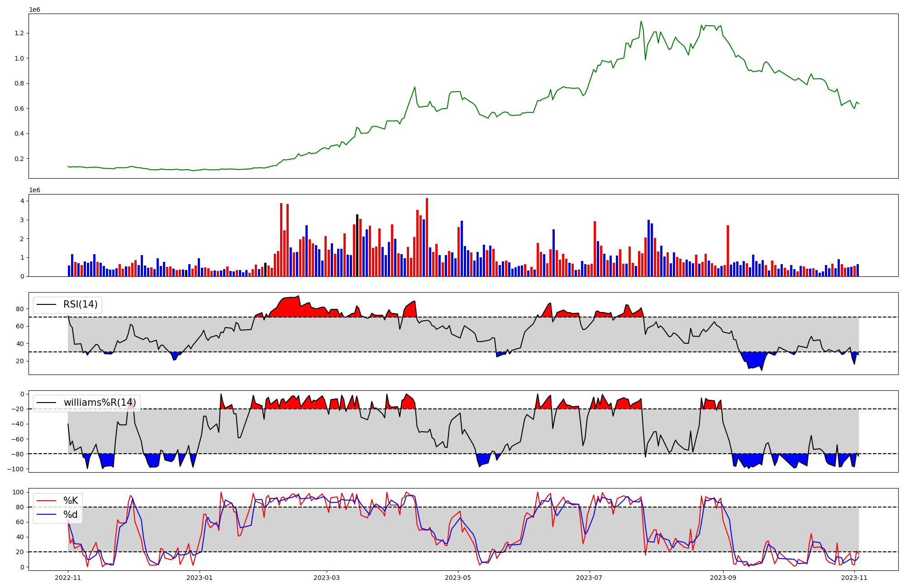Click the 2023-07 x-axis date label
The image size is (905, 588).
point(589,578)
